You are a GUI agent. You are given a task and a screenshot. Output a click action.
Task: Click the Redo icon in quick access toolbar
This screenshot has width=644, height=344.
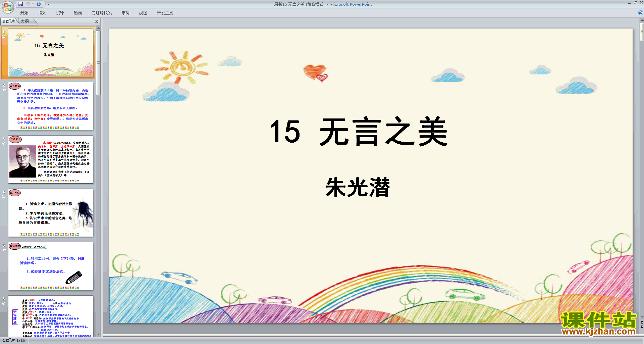[x=39, y=4]
